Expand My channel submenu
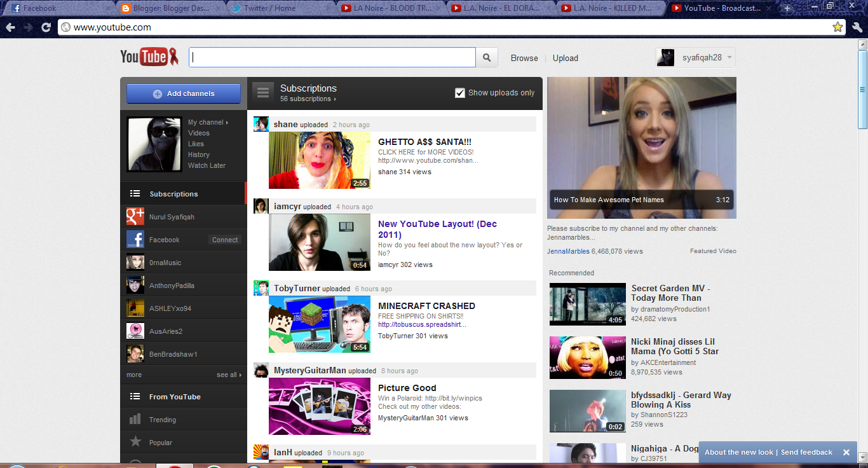Viewport: 868px width, 468px height. pyautogui.click(x=208, y=122)
